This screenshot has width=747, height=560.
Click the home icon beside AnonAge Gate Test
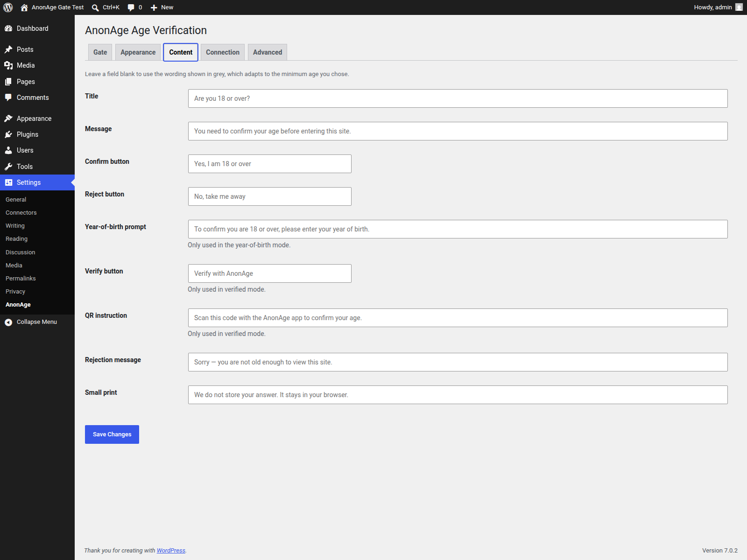pos(24,7)
